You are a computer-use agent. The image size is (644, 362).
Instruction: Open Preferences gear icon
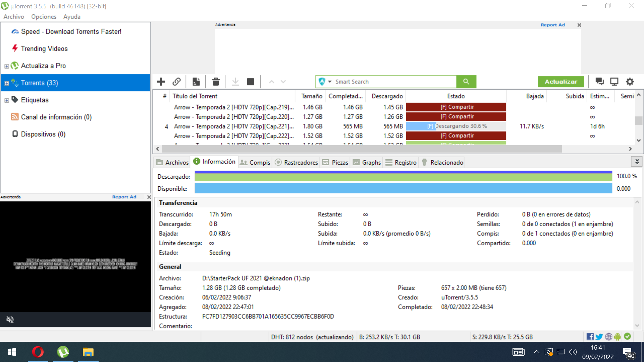(630, 81)
